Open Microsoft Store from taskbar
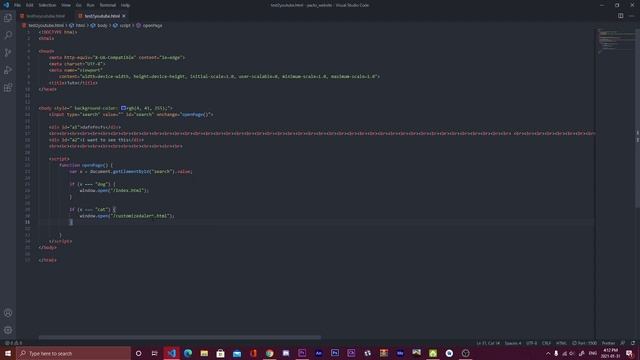This screenshot has width=640, height=360. click(x=220, y=353)
